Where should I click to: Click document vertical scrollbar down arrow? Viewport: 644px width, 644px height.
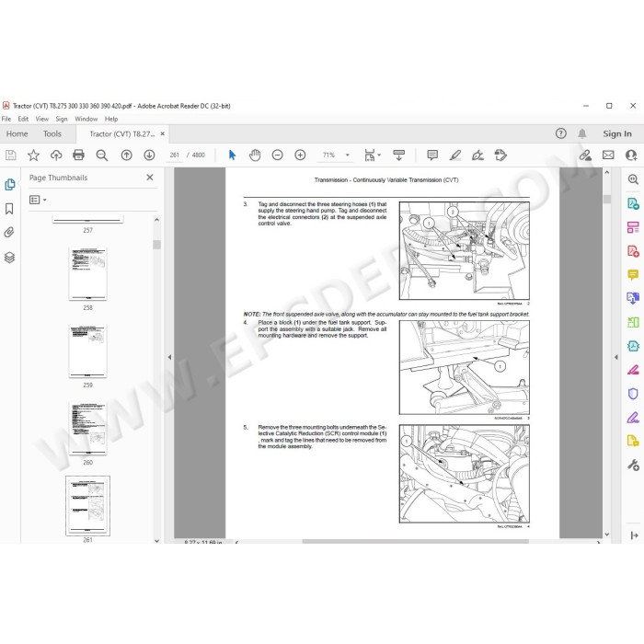point(607,535)
